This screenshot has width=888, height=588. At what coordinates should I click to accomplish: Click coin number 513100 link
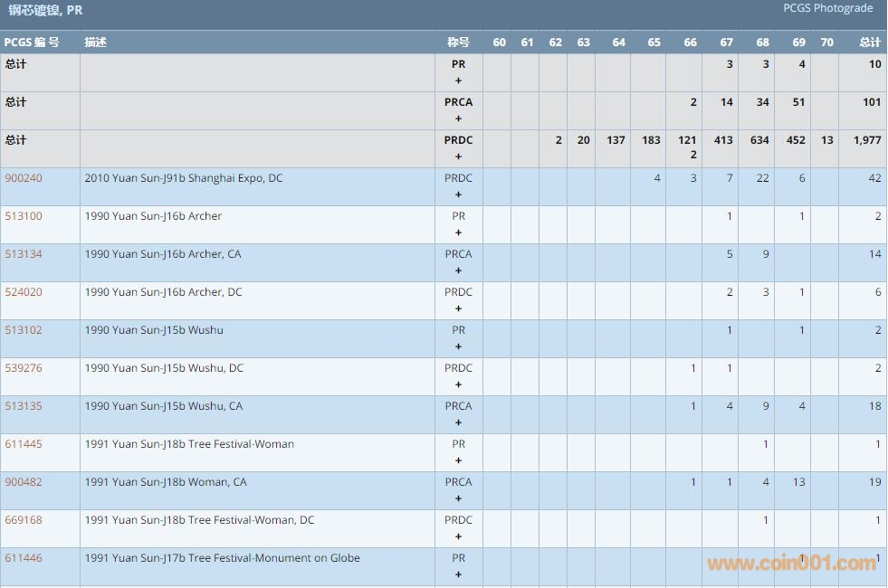(24, 216)
